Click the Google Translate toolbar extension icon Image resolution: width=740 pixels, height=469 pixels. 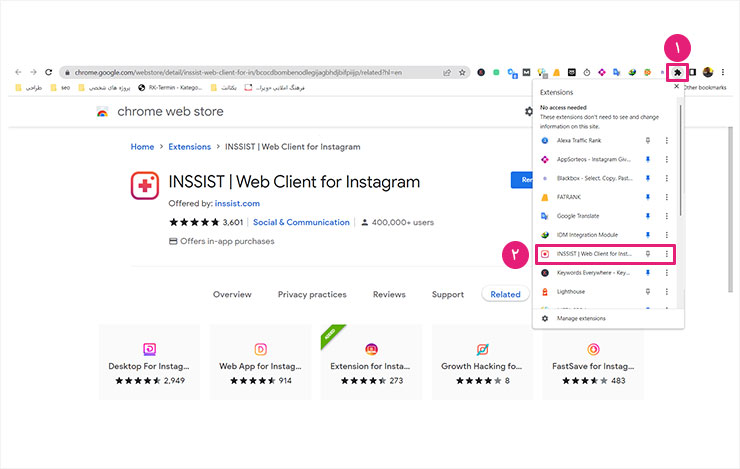(x=616, y=72)
